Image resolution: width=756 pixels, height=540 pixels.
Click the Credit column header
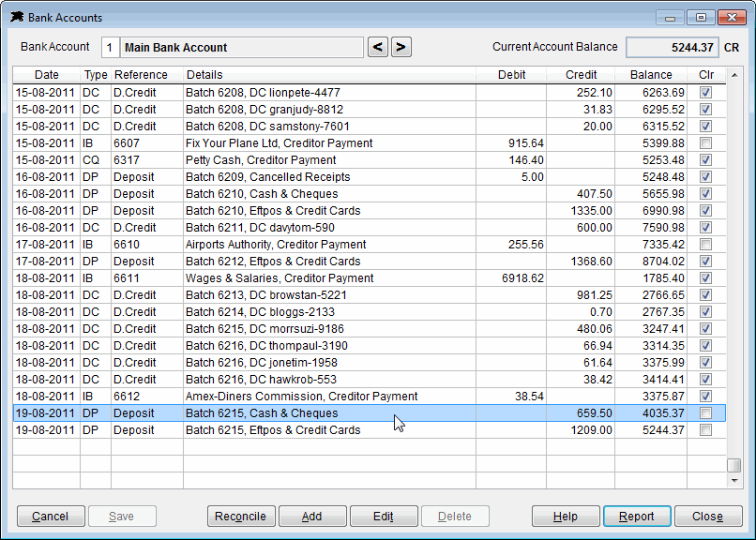(x=581, y=75)
